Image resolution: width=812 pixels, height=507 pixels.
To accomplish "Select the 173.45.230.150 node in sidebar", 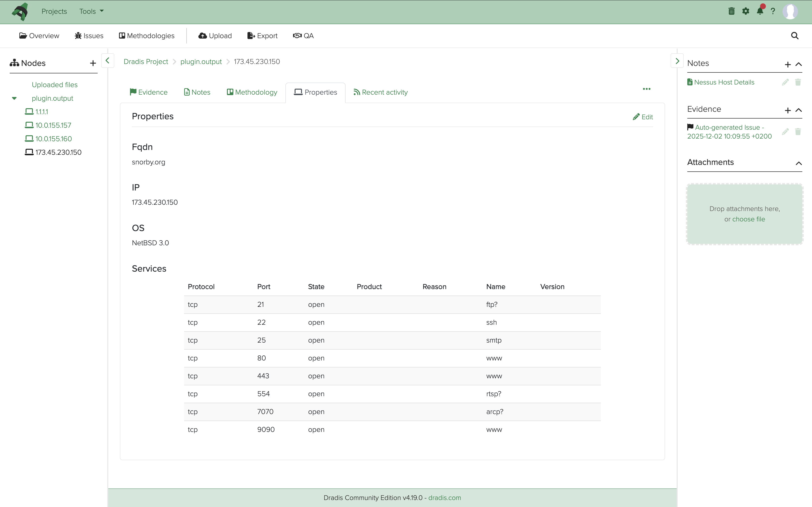I will (x=58, y=152).
